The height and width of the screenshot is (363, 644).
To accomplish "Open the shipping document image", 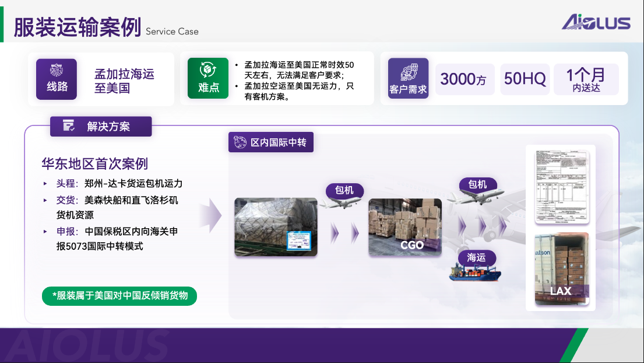I will (x=561, y=187).
